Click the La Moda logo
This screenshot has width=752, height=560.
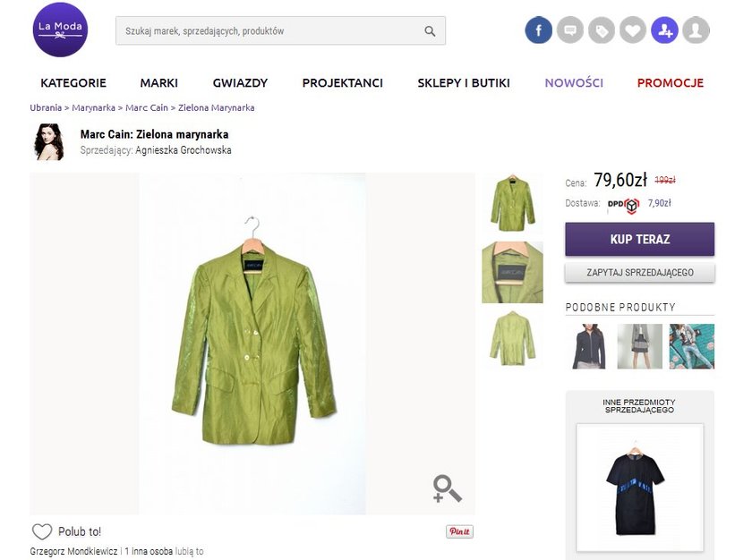[x=60, y=30]
